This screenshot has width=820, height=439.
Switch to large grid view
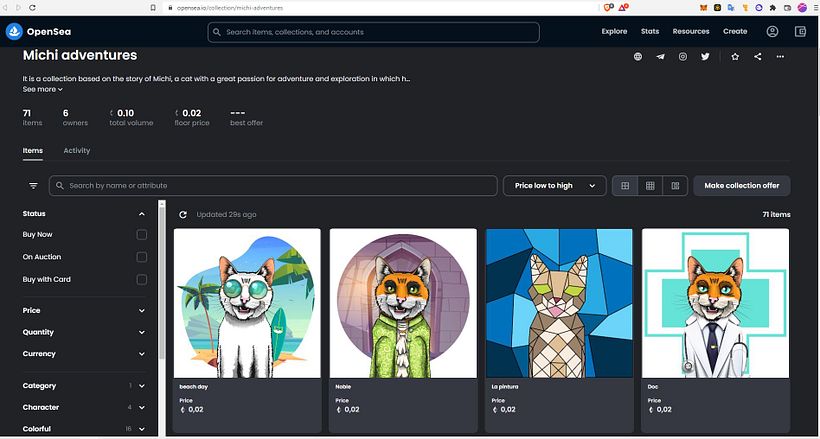pyautogui.click(x=625, y=186)
